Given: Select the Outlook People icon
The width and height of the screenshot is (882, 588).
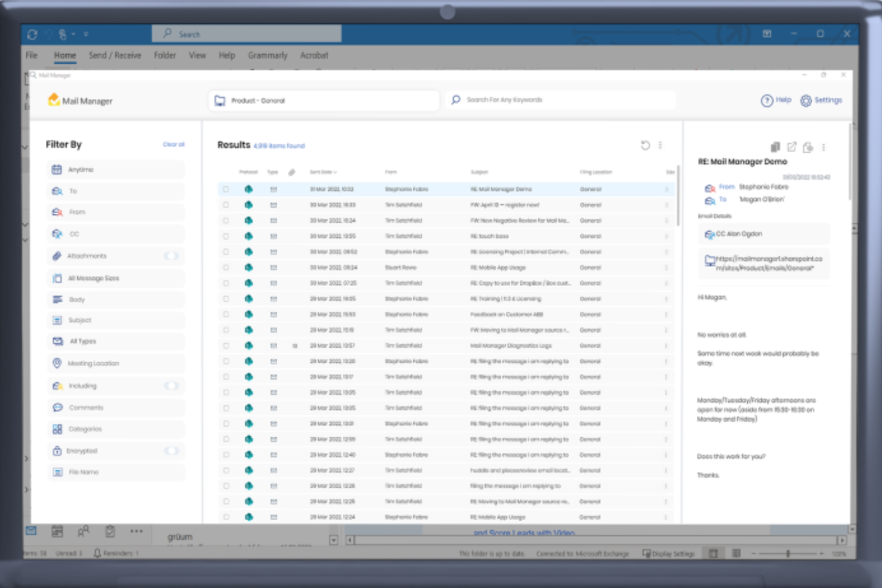Looking at the screenshot, I should 83,531.
